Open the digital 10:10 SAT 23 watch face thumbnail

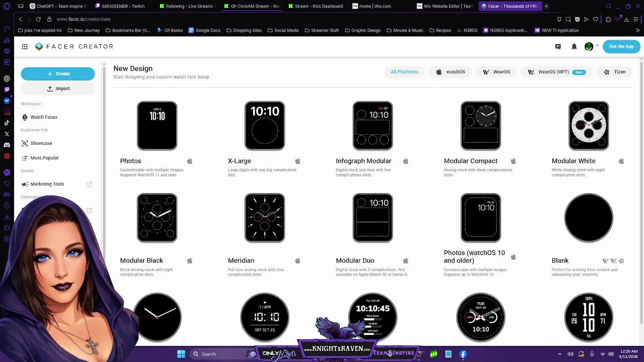(x=265, y=317)
